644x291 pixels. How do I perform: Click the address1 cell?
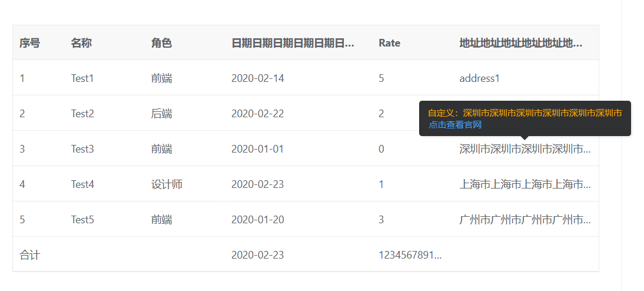pyautogui.click(x=479, y=78)
